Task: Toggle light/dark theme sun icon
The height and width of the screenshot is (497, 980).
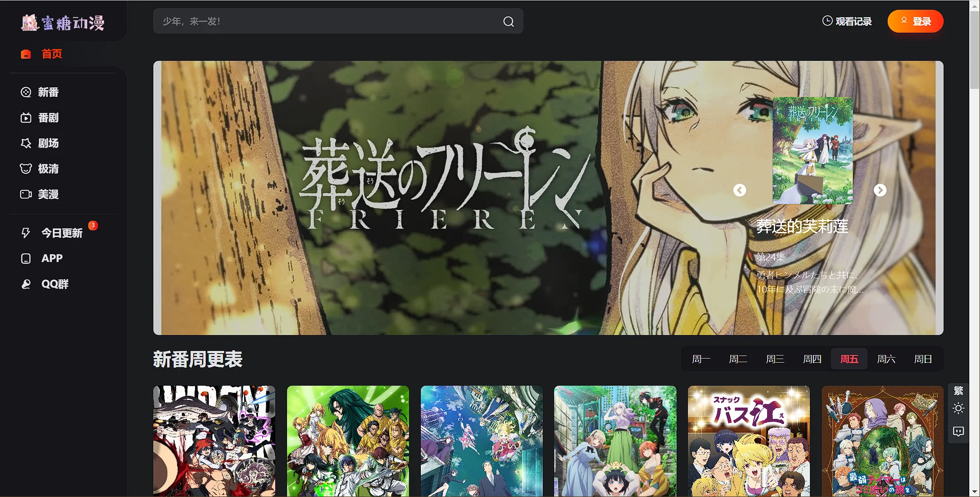Action: click(x=958, y=409)
